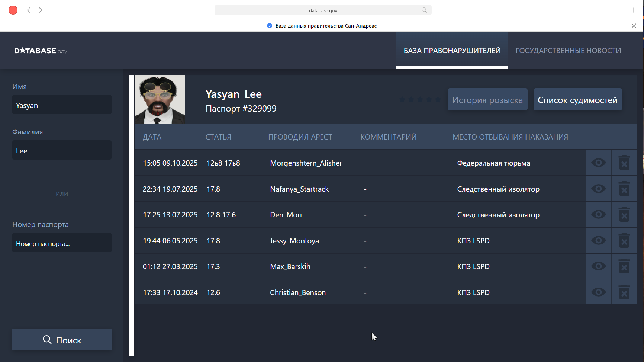
Task: Open История розыска
Action: coord(487,100)
